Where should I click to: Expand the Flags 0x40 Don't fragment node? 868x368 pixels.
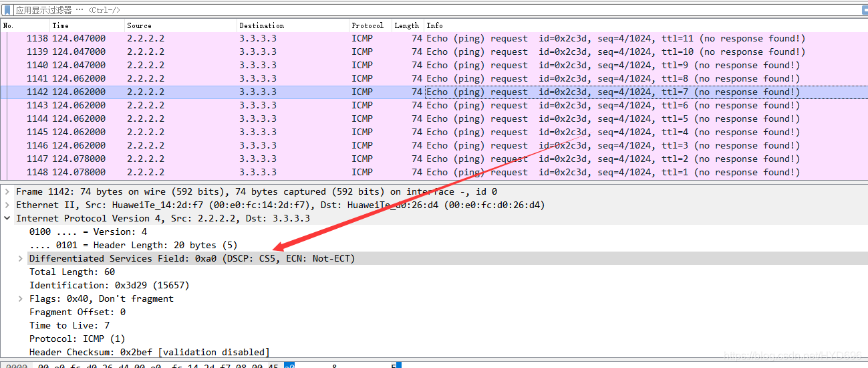[x=21, y=298]
